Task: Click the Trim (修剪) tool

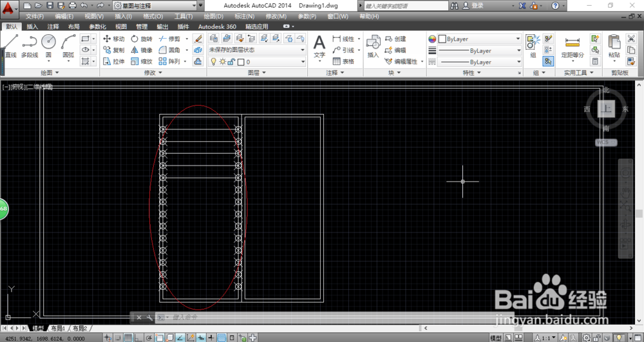Action: [169, 39]
